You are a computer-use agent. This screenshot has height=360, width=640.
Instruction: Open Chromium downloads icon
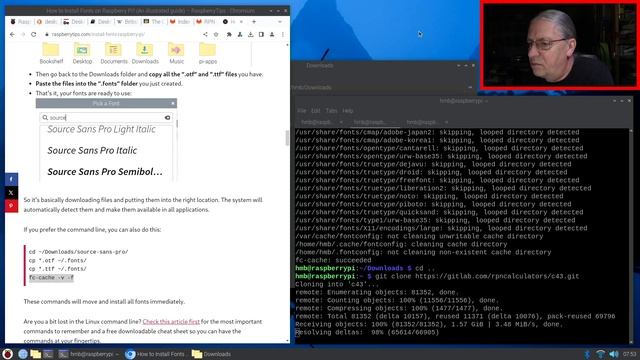point(251,35)
